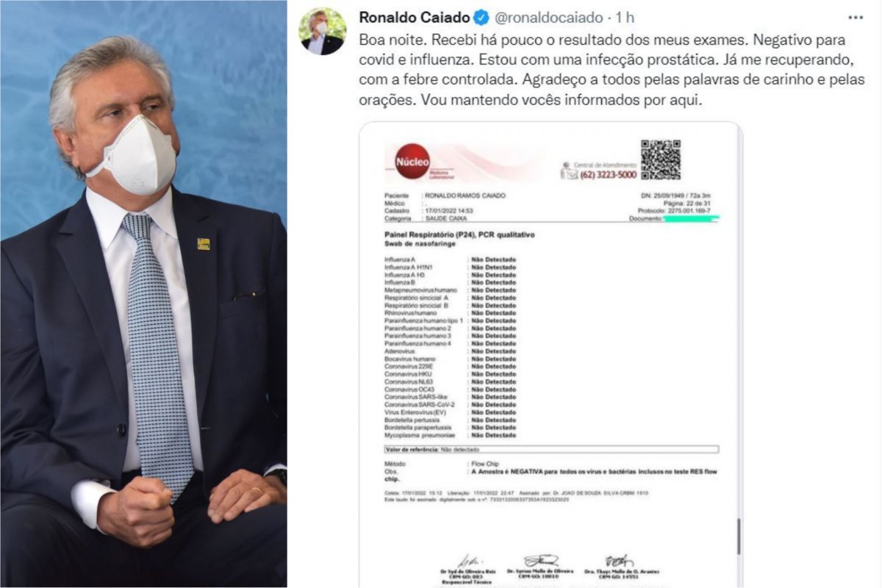
Task: Click the Ronaldo Caiado display name
Action: click(414, 18)
